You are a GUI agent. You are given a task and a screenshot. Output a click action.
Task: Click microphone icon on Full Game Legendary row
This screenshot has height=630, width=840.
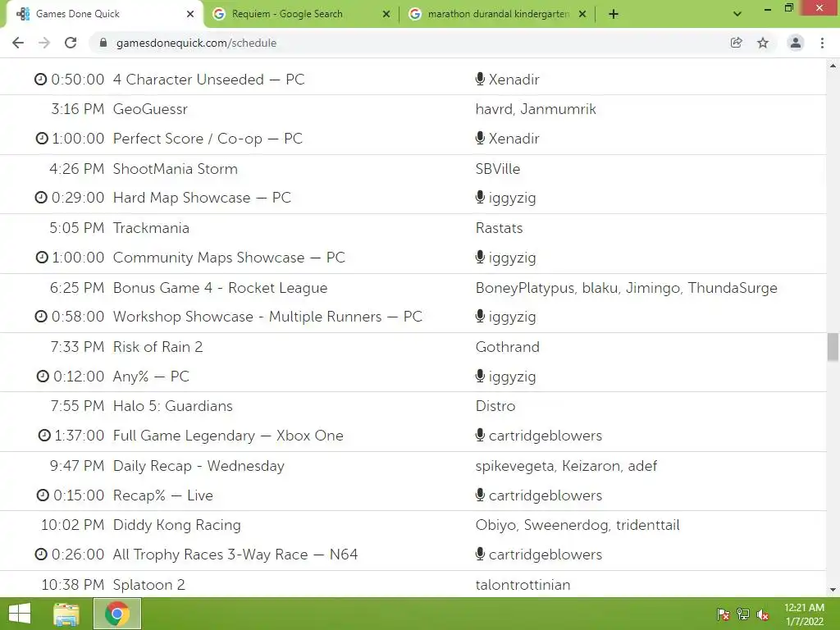pos(480,436)
